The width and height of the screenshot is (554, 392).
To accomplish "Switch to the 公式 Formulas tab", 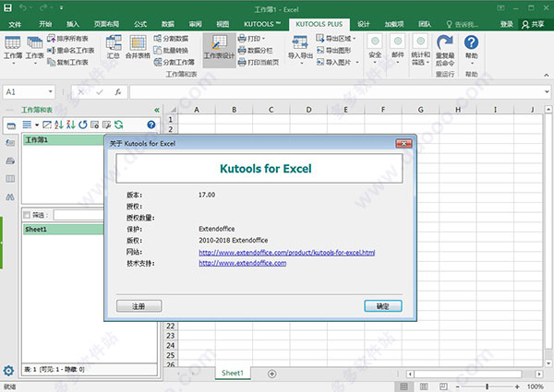I will [140, 24].
